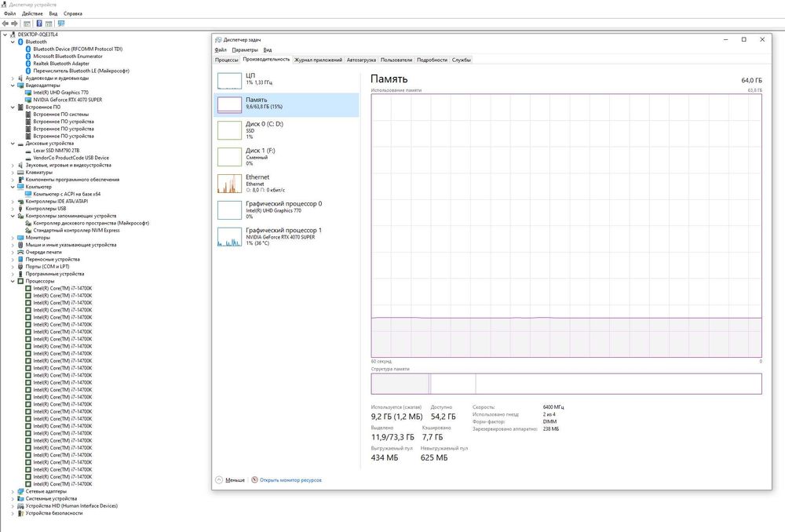Image resolution: width=785 pixels, height=532 pixels.
Task: Select Графический процессор 1 NVIDIA panel
Action: (287, 236)
